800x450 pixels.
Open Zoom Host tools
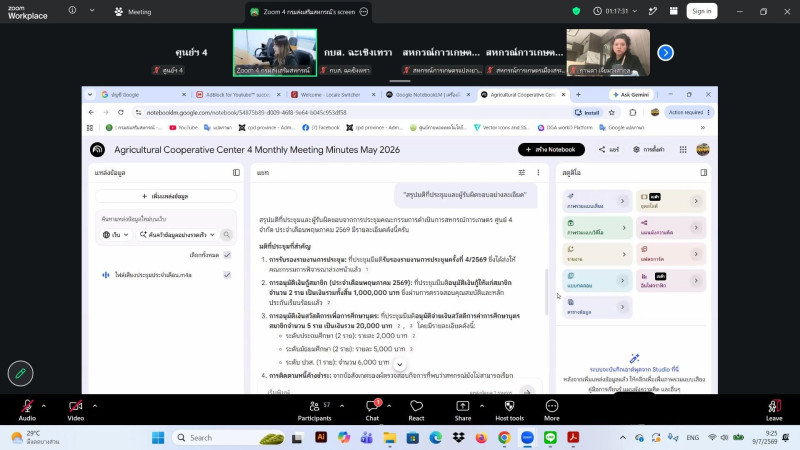509,410
